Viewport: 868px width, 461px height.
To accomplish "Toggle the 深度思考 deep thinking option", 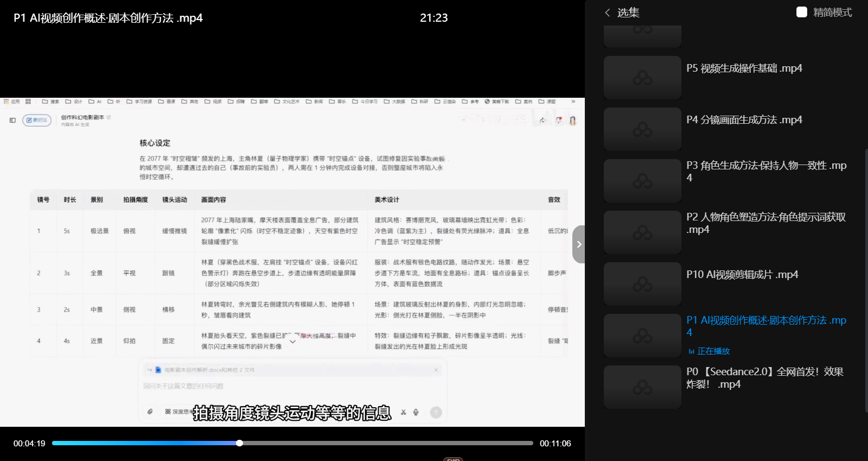I will point(176,412).
